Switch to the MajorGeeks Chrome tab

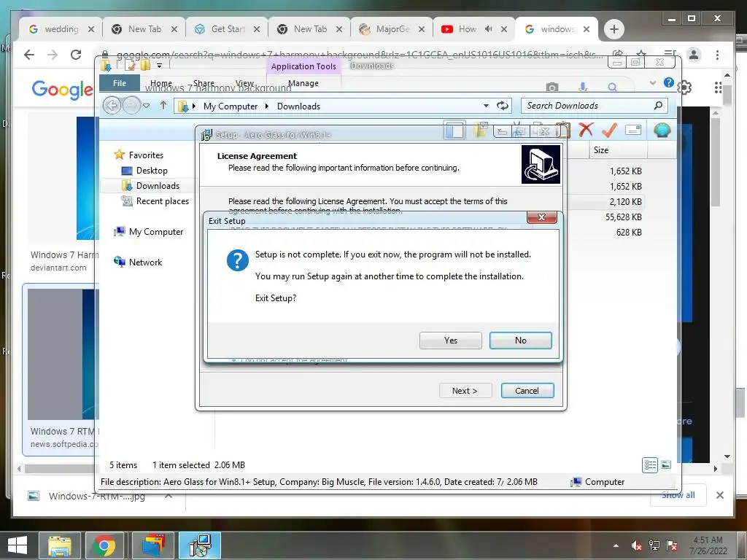click(392, 29)
